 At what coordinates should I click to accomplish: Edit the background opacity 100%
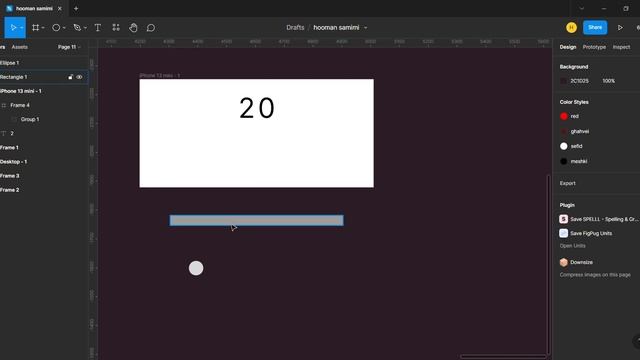(x=608, y=81)
